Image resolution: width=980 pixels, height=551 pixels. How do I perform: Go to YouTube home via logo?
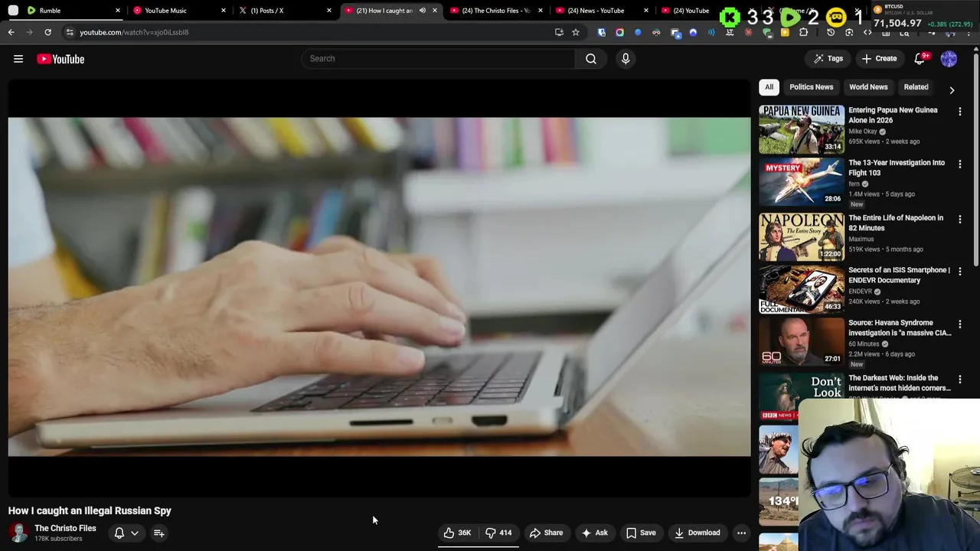(60, 59)
